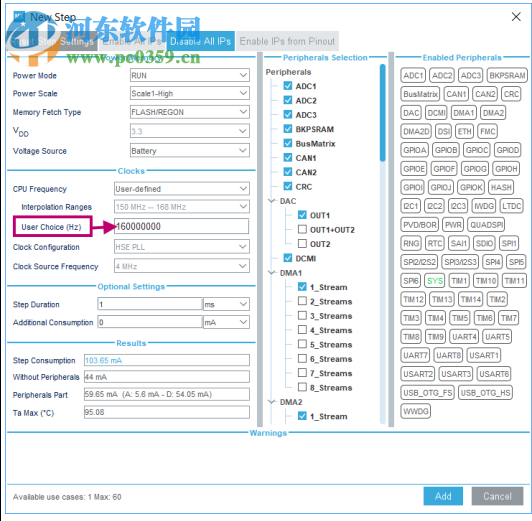
Task: Click the Additional Consumption value field
Action: (x=150, y=322)
